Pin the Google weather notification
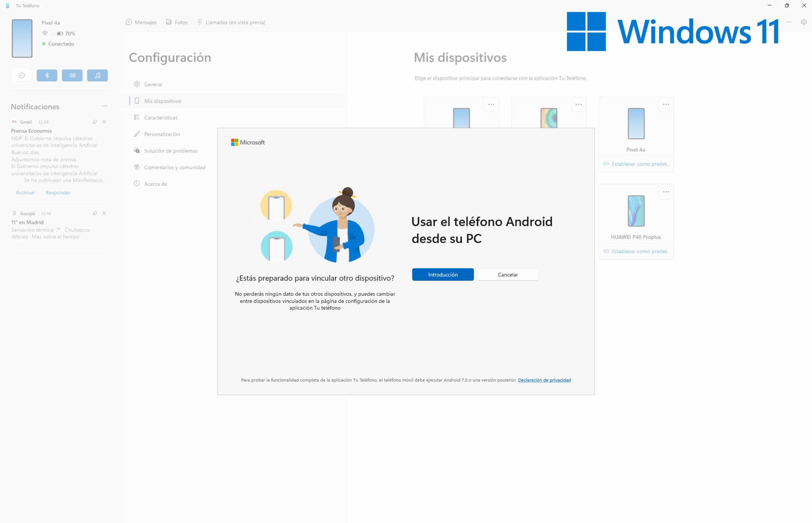812x523 pixels. (95, 213)
